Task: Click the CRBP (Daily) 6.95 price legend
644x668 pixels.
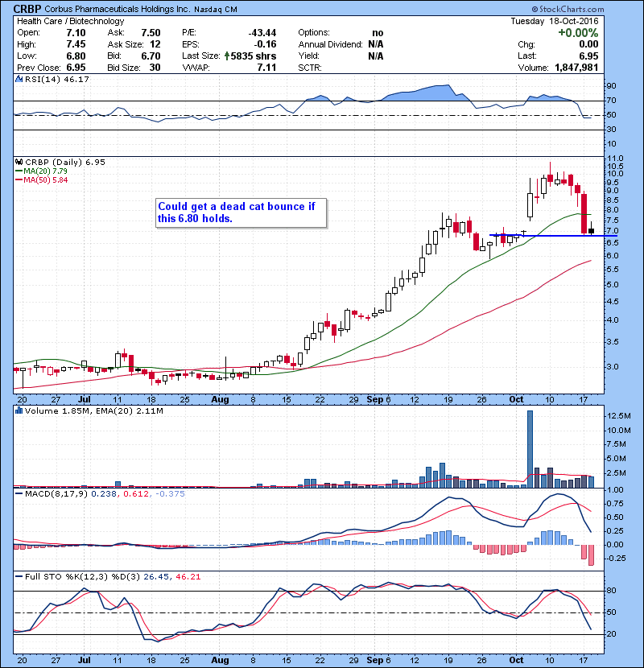Action: 65,162
